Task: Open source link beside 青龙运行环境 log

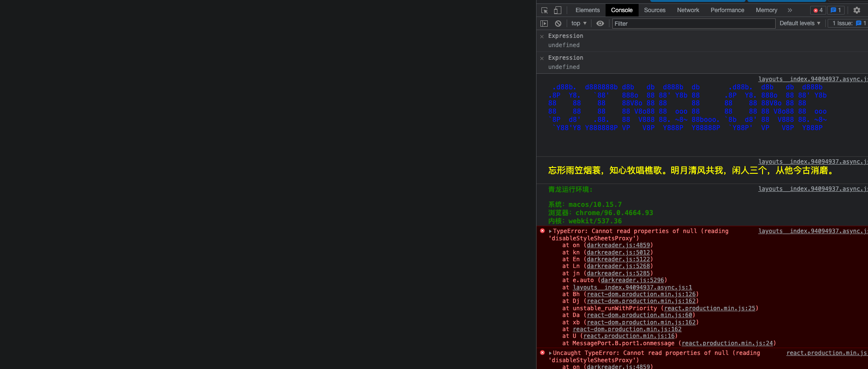Action: coord(813,189)
